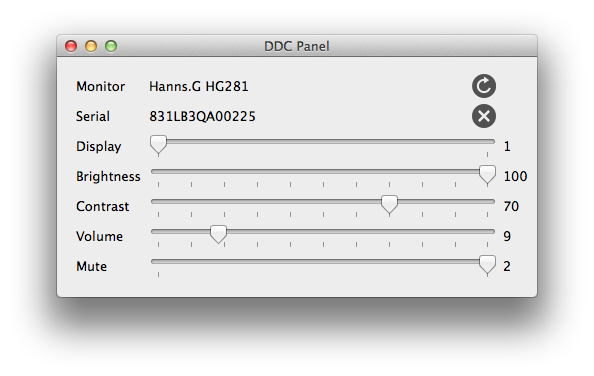Click the DDC Panel title bar text

click(x=297, y=46)
